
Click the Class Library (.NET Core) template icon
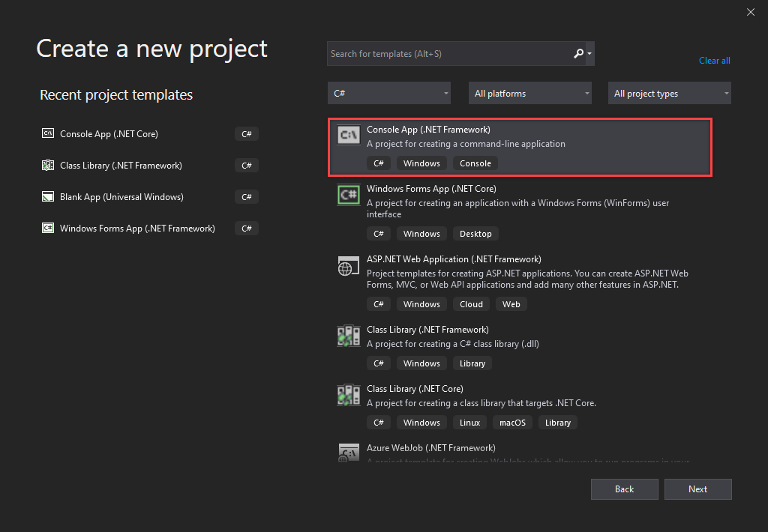point(349,395)
